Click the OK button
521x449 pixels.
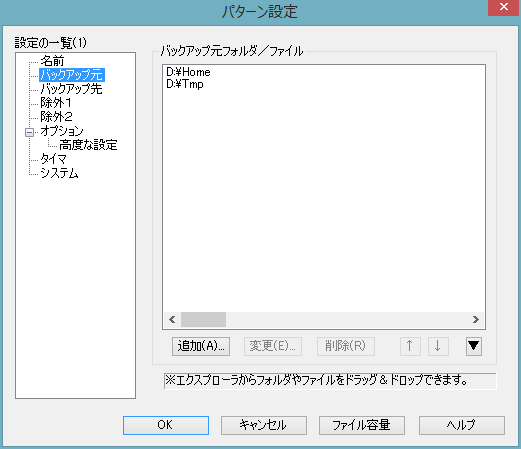(x=166, y=425)
